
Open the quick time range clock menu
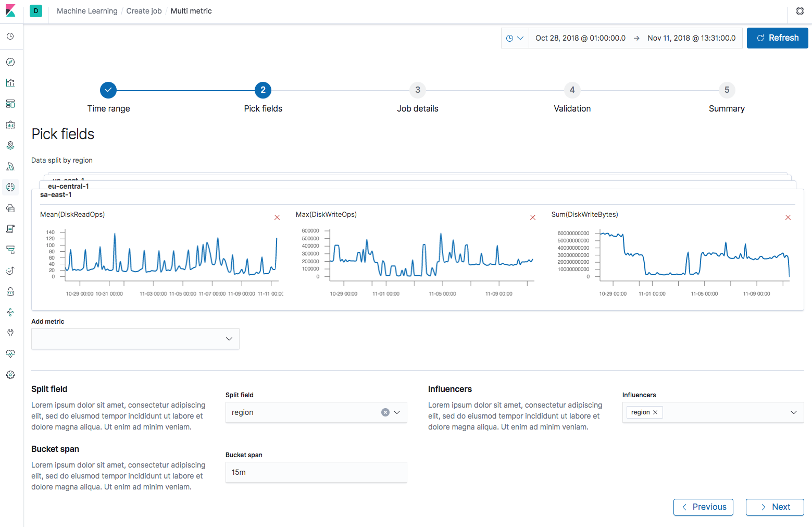(515, 38)
